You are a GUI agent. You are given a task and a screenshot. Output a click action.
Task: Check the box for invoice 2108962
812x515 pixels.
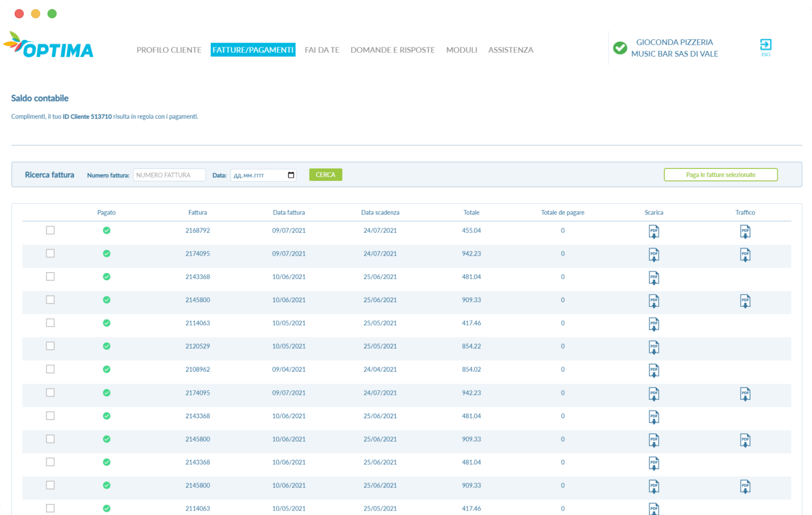pyautogui.click(x=50, y=369)
